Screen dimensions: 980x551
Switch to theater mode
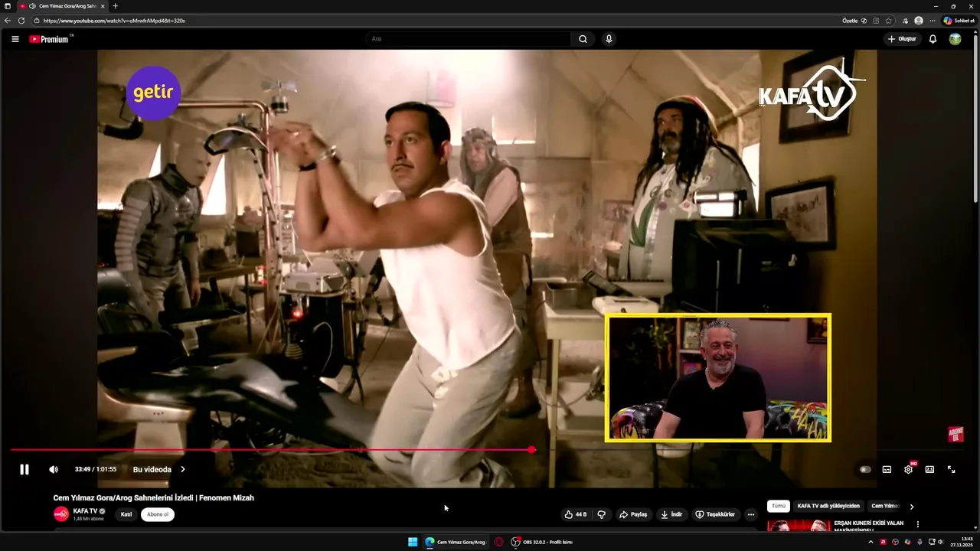[929, 469]
